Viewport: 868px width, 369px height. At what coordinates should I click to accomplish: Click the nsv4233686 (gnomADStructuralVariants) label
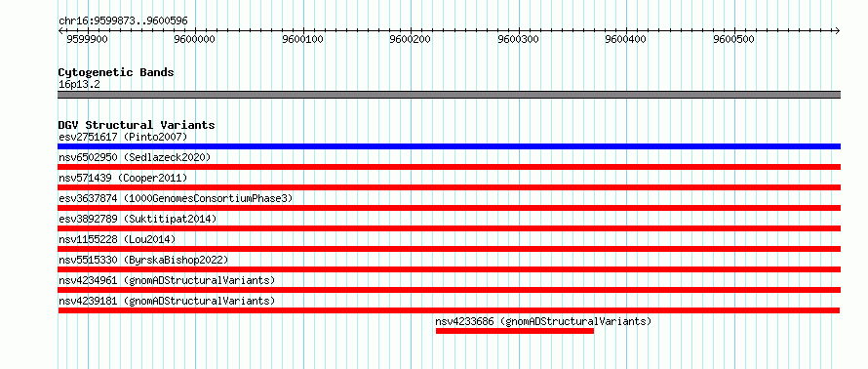pos(543,321)
